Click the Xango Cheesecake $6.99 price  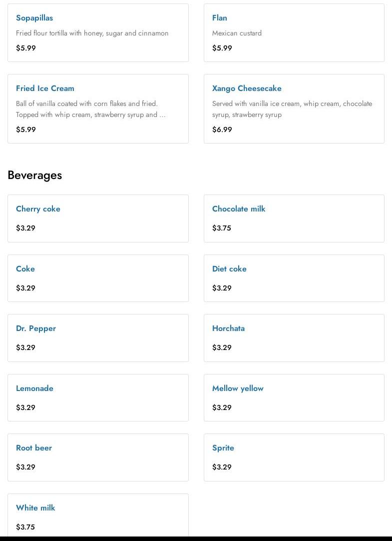tap(222, 129)
